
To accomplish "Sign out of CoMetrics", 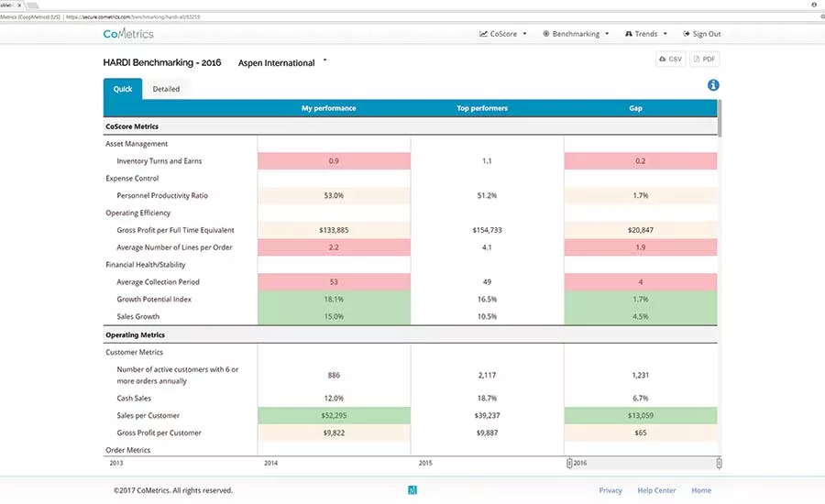I will (702, 34).
